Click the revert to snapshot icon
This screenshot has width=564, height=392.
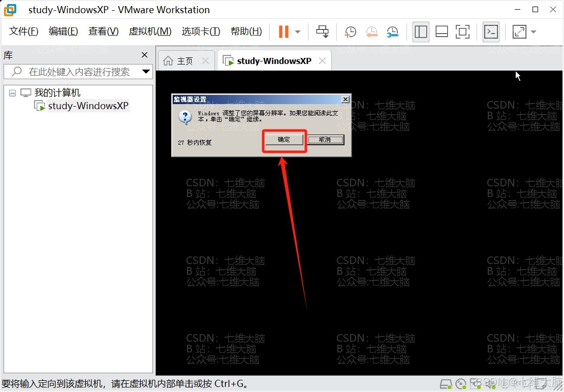[371, 31]
